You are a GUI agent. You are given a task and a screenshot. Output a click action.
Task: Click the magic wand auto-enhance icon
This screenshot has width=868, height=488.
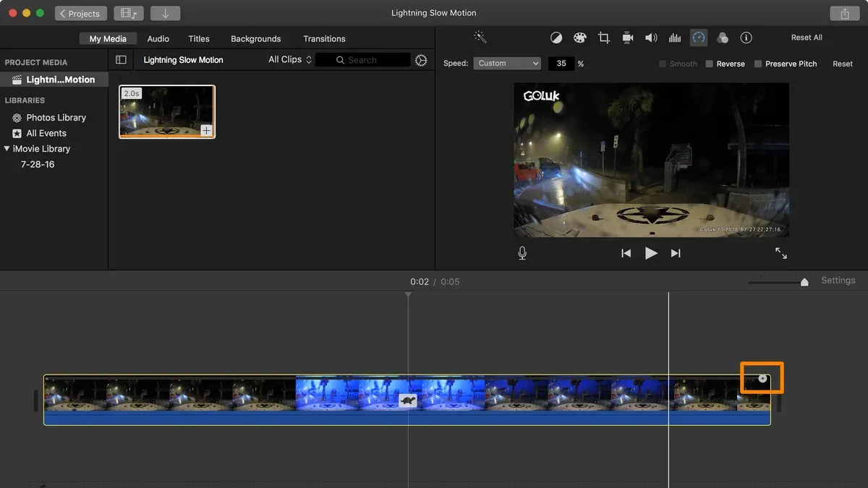(480, 36)
